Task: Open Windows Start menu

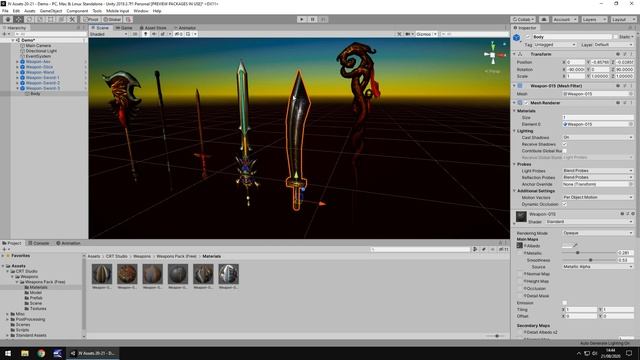Action: [8, 353]
